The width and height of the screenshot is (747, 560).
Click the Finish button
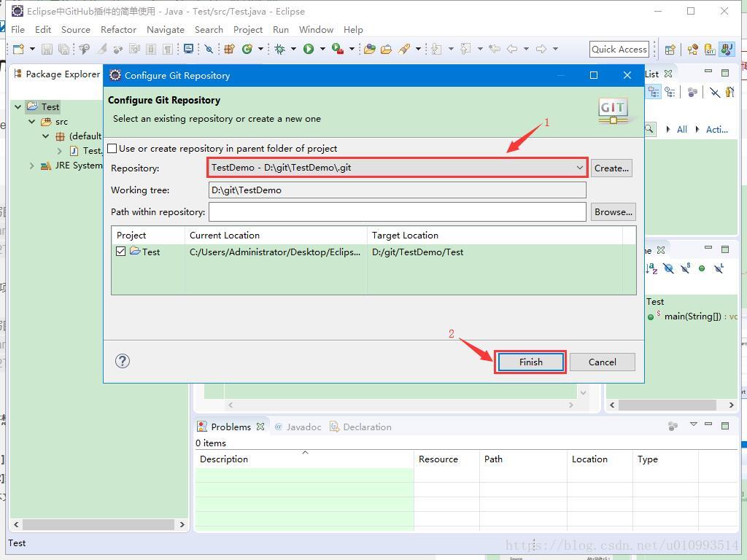pyautogui.click(x=530, y=362)
